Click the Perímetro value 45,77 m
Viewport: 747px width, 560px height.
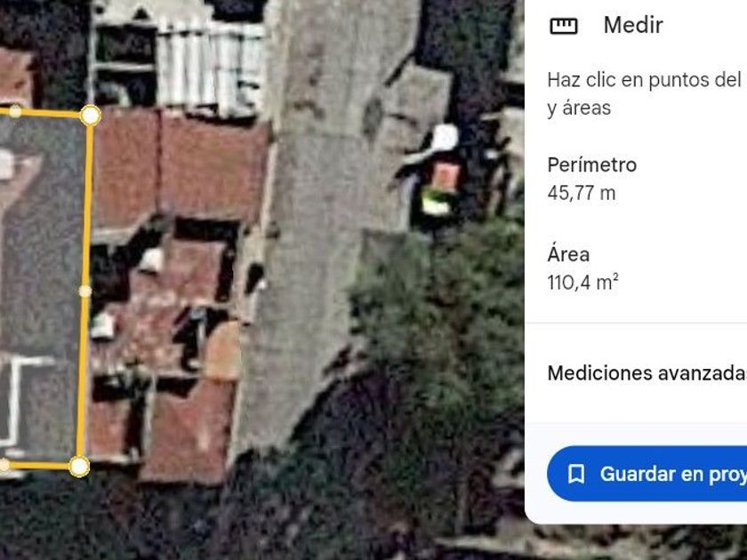[x=582, y=193]
